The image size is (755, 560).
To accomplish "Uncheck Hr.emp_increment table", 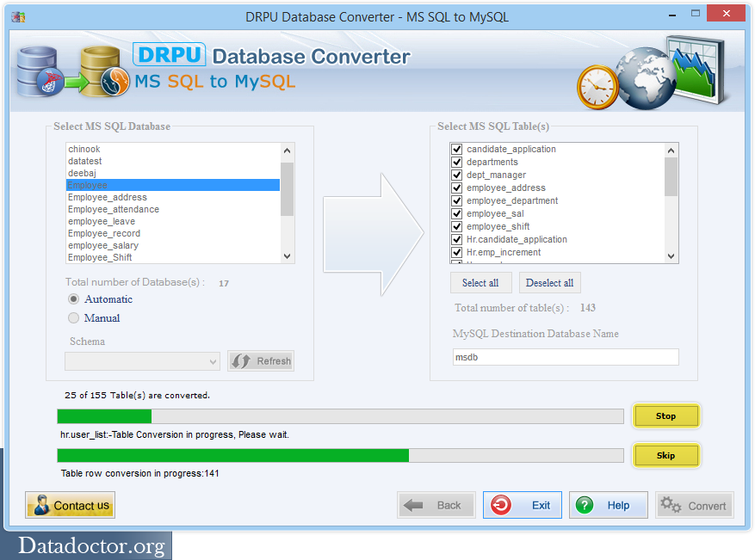I will [x=457, y=252].
